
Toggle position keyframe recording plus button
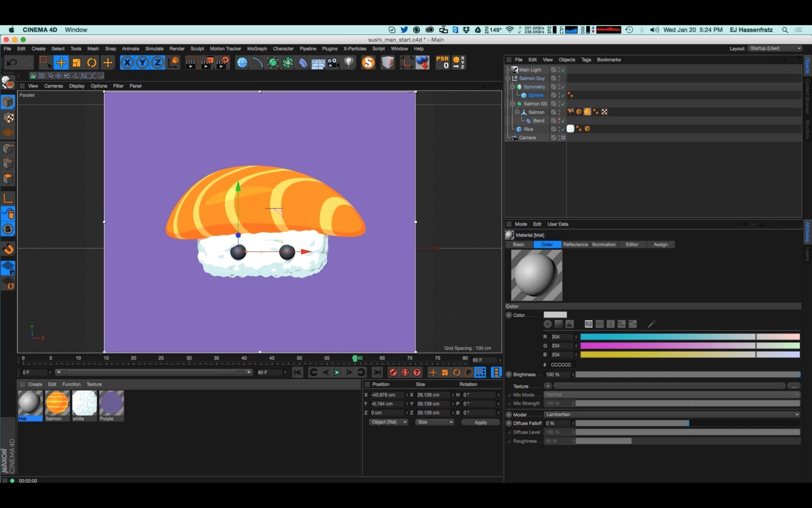[x=433, y=373]
